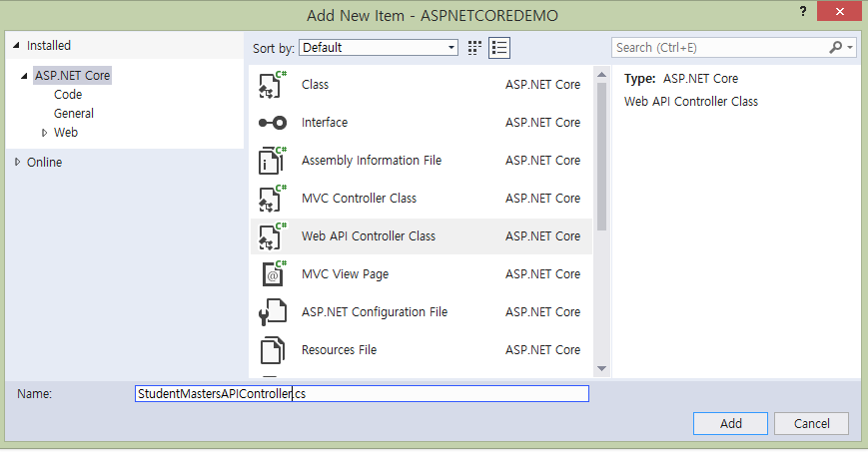Select the MVC View Page icon

point(273,274)
